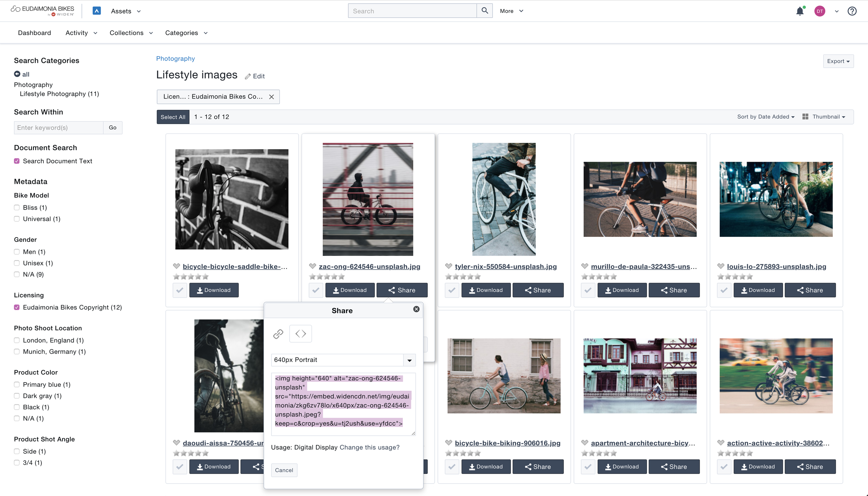Close the Share popup
Viewport: 868px width, 496px height.
click(x=416, y=309)
